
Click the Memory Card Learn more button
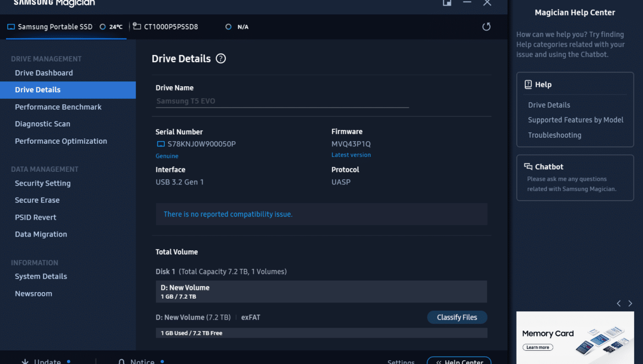(x=537, y=347)
